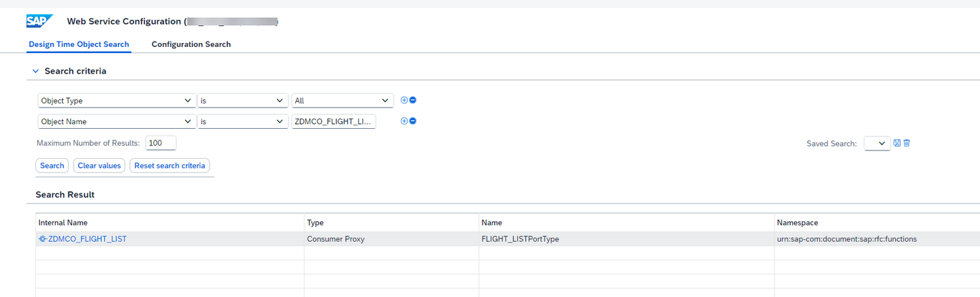Collapse the Search criteria section

[35, 71]
